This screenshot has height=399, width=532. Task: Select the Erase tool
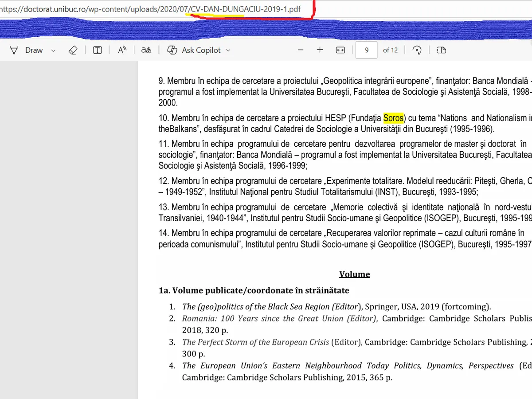(73, 50)
